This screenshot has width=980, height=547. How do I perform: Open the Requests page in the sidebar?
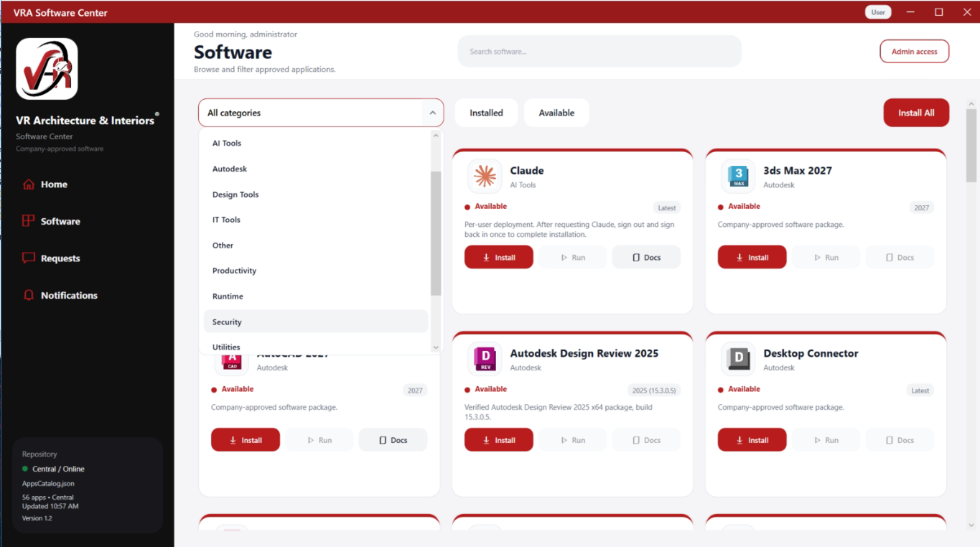[x=51, y=258]
